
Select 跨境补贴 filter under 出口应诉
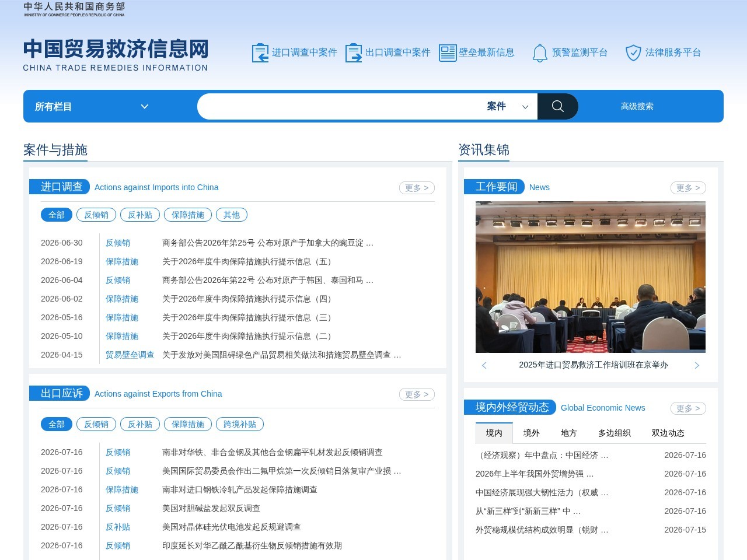240,424
